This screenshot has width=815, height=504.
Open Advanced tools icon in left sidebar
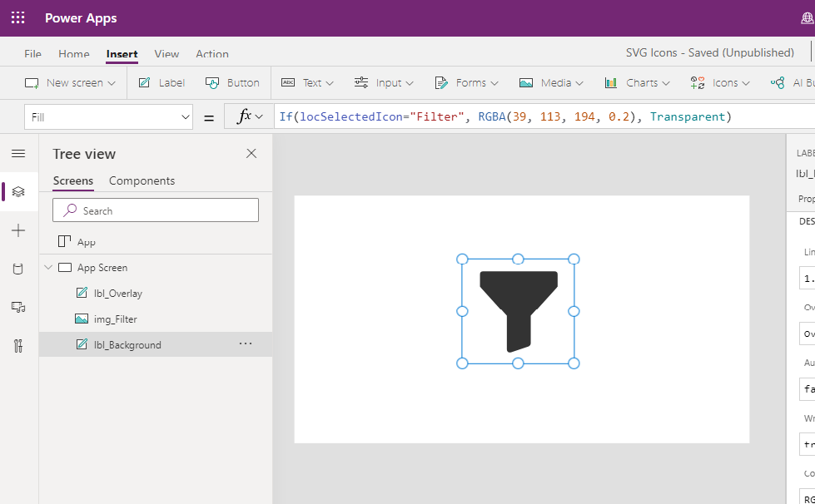(x=18, y=346)
